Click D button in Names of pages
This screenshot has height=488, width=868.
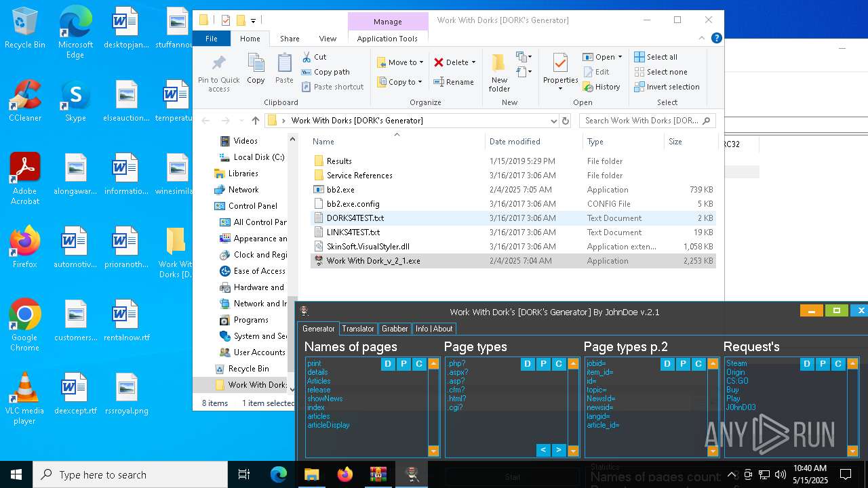[x=388, y=365]
